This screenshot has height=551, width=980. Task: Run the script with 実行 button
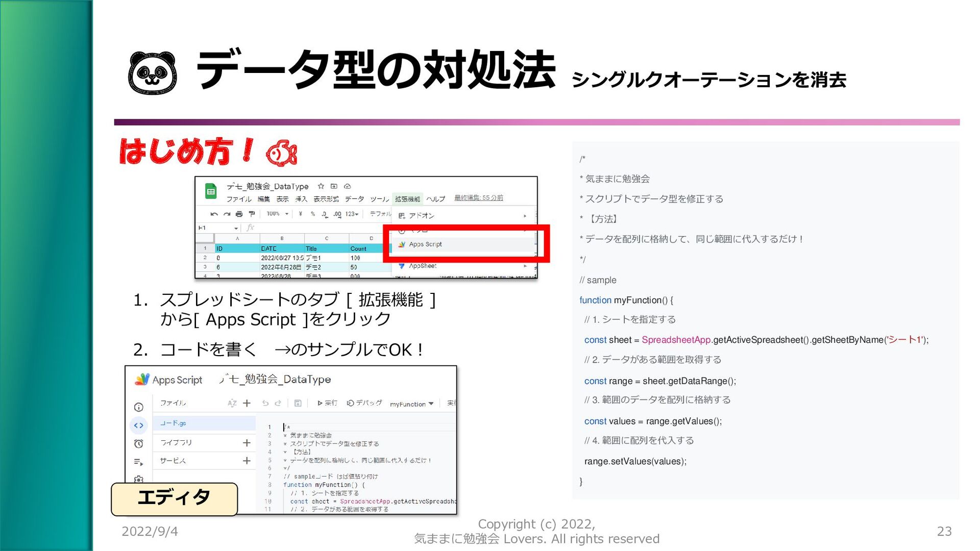[x=327, y=403]
